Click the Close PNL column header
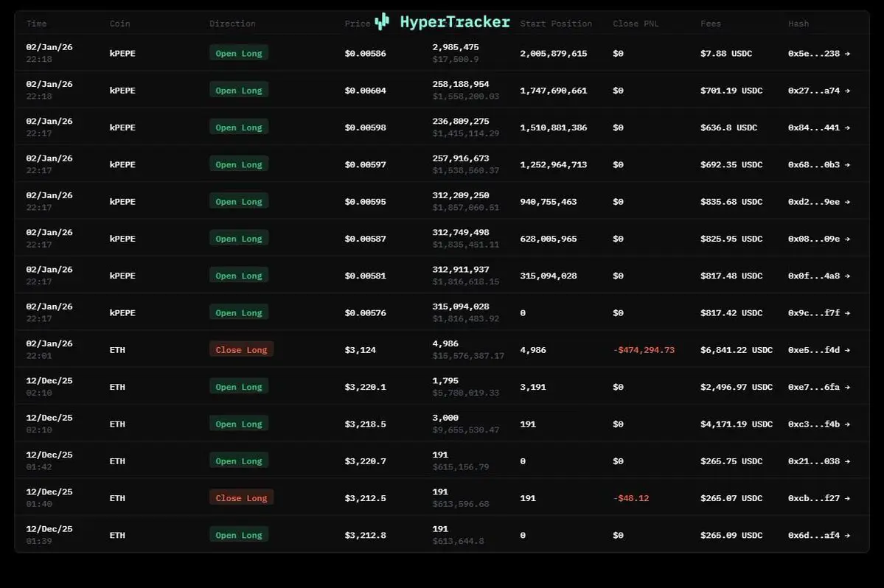 tap(636, 24)
